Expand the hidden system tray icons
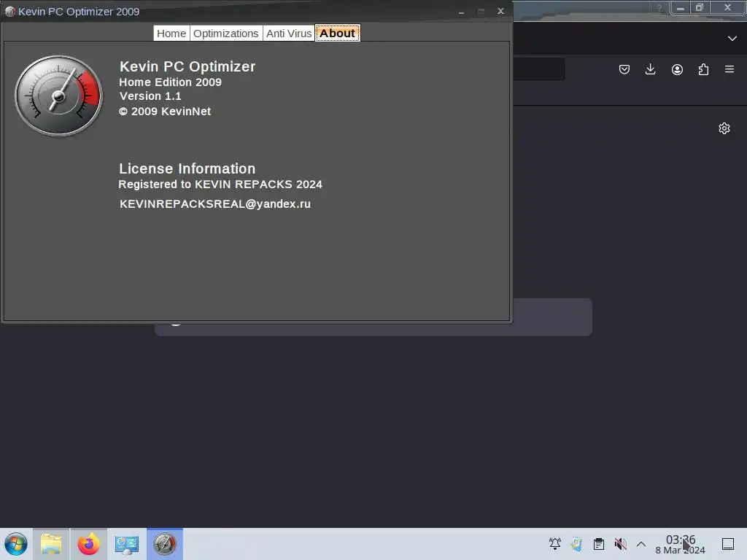Screen dimensions: 747x560 coord(641,544)
